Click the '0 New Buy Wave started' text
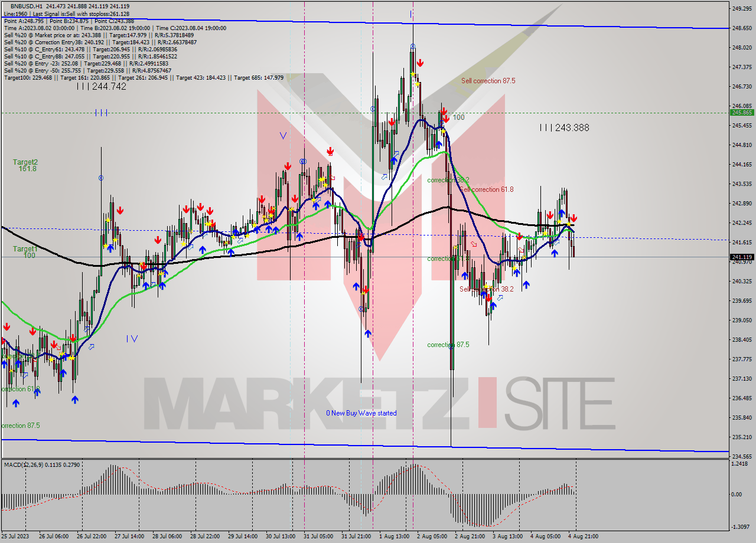Image resolution: width=756 pixels, height=543 pixels. pyautogui.click(x=361, y=413)
